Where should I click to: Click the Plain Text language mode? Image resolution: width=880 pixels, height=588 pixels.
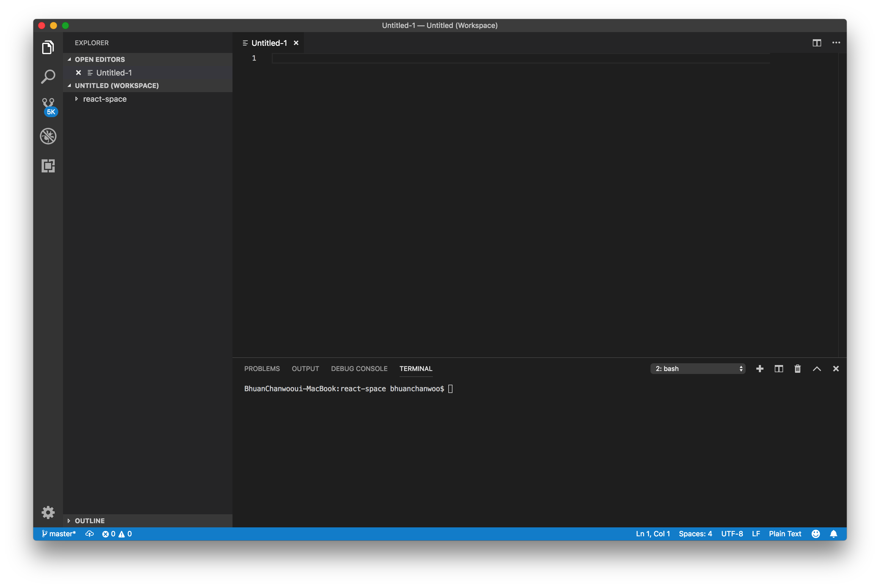785,534
